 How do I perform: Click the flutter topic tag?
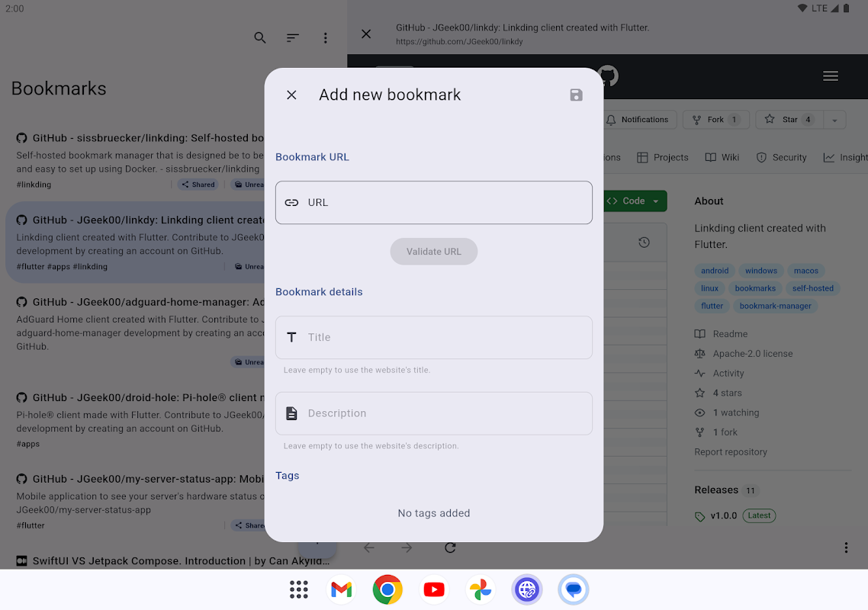(x=712, y=306)
